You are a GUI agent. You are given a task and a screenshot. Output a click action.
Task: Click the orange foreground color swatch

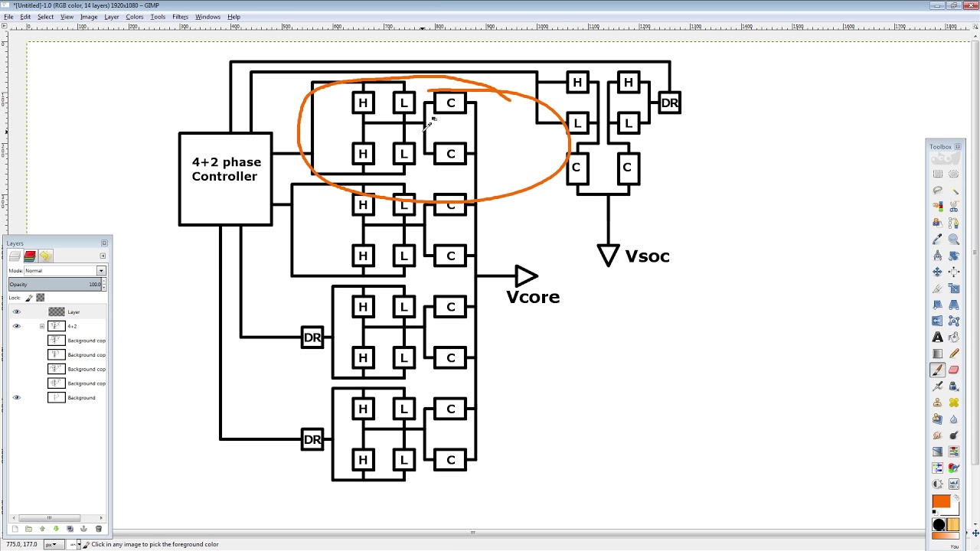pyautogui.click(x=940, y=501)
